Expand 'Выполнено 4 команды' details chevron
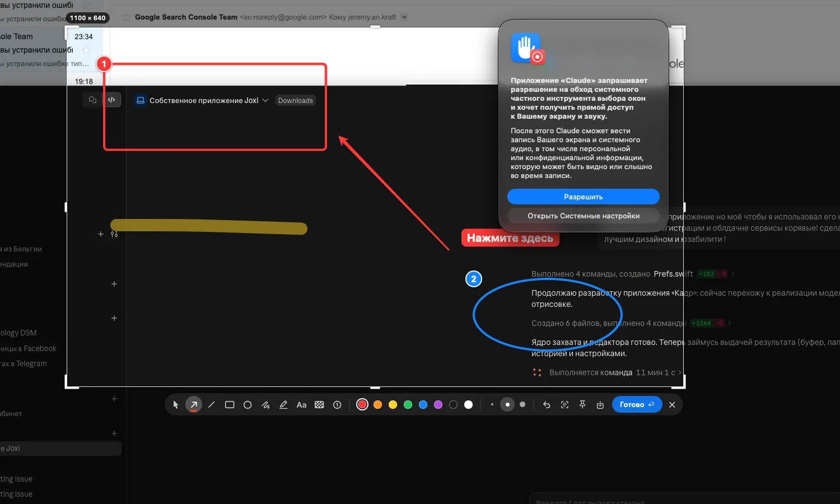 pyautogui.click(x=733, y=274)
